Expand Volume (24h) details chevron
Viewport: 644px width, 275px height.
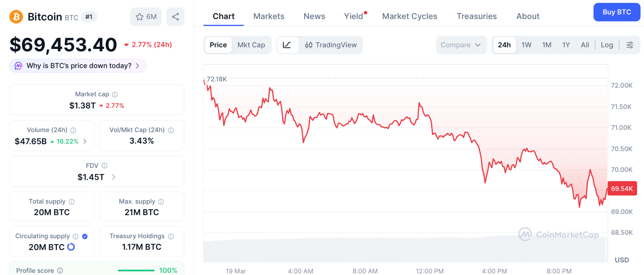(85, 141)
